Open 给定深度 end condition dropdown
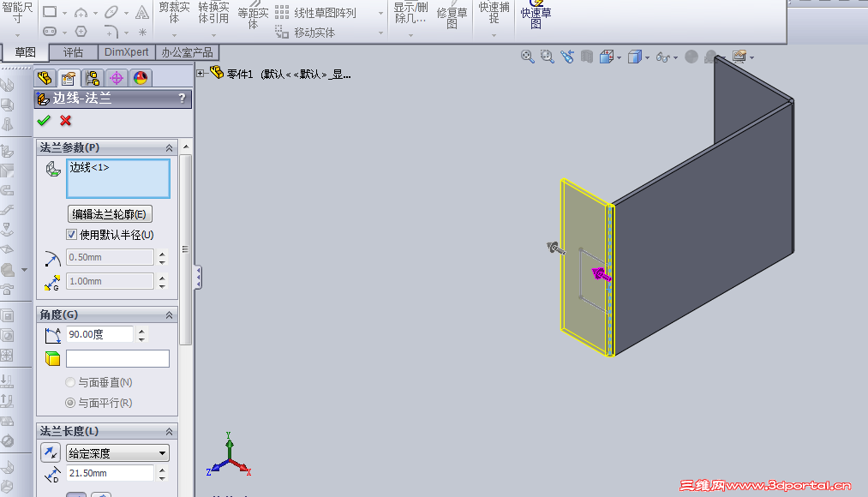The height and width of the screenshot is (497, 868). click(118, 453)
